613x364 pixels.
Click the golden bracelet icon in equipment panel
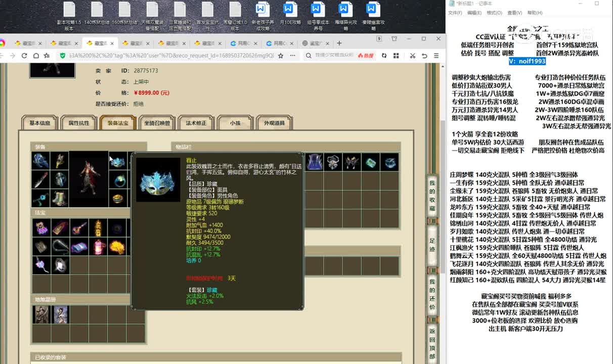click(118, 198)
